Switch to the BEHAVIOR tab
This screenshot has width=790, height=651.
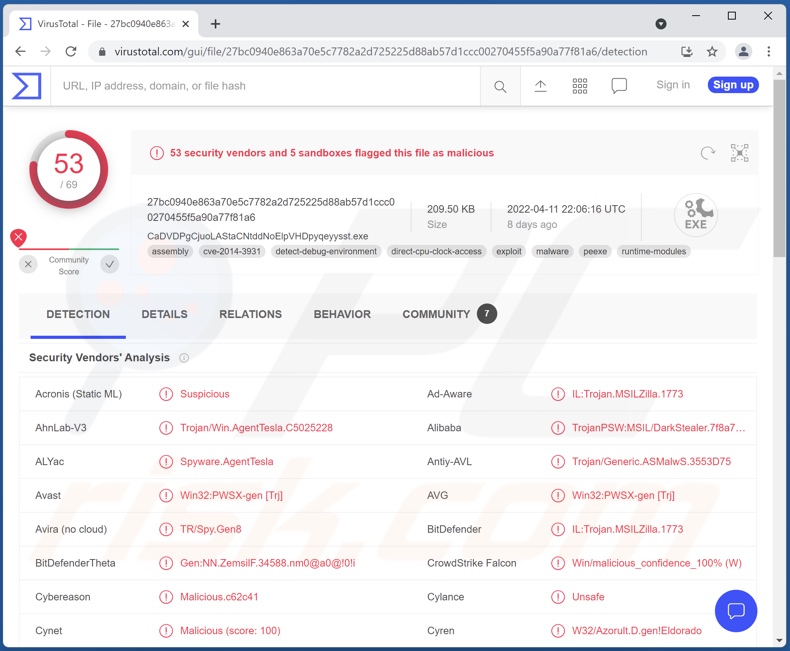[x=342, y=314]
